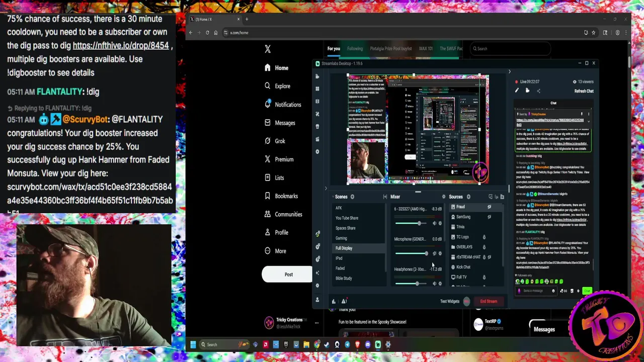Adjust the Headphones volume slider
Viewport: 644px width, 362px height.
(412, 284)
